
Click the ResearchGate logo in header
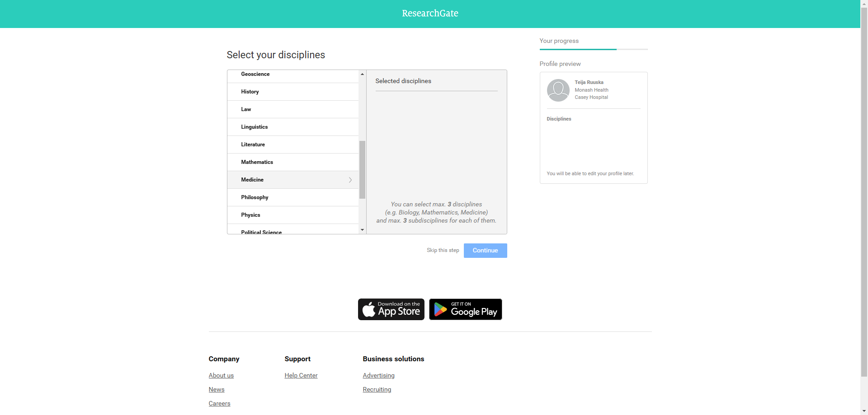430,14
